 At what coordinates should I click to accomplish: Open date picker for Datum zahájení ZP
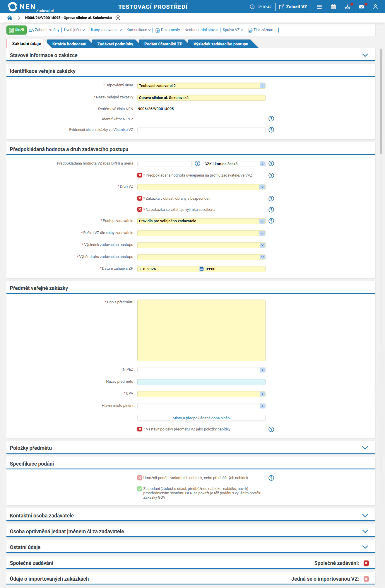(x=201, y=269)
